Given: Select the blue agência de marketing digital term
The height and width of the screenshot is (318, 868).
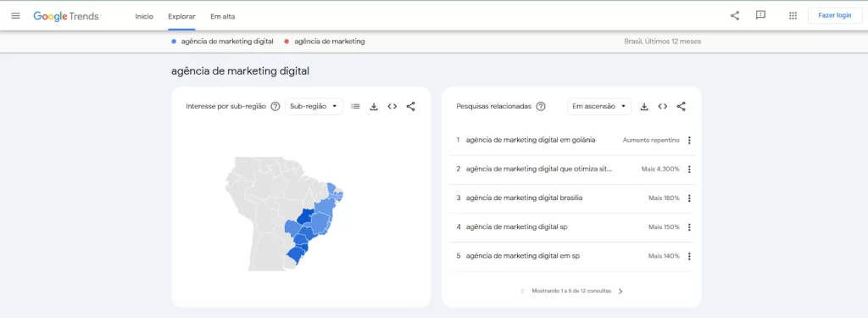Looking at the screenshot, I should [223, 41].
